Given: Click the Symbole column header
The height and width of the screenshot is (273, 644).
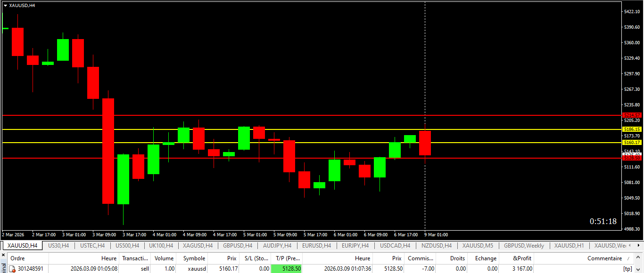Looking at the screenshot, I should click(191, 258).
